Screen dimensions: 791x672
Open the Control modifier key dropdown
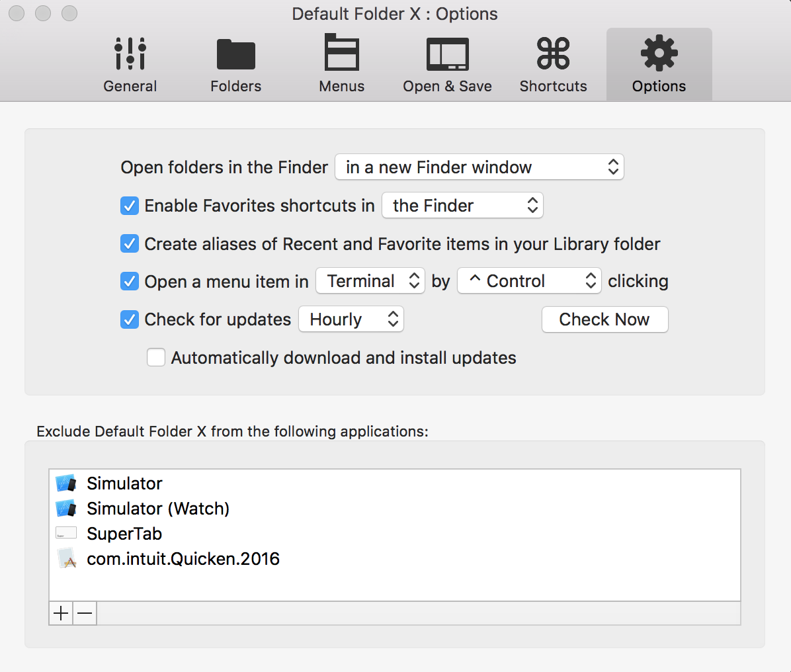(x=529, y=280)
